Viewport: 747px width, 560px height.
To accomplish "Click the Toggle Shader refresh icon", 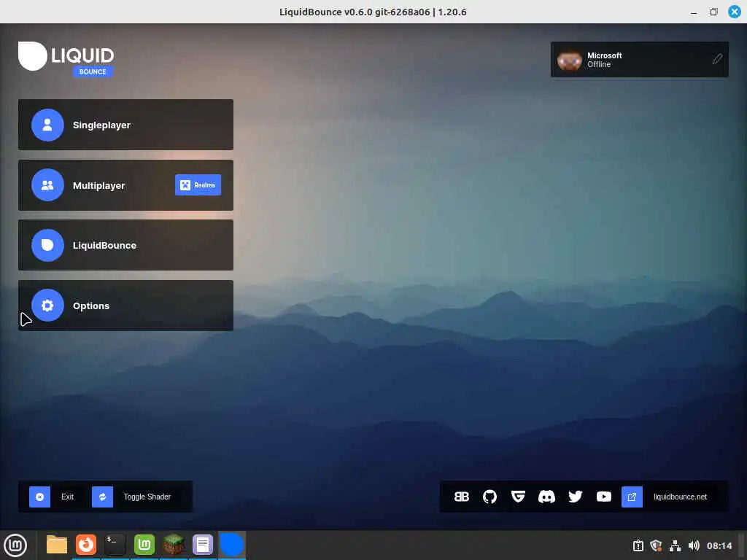I will point(102,497).
